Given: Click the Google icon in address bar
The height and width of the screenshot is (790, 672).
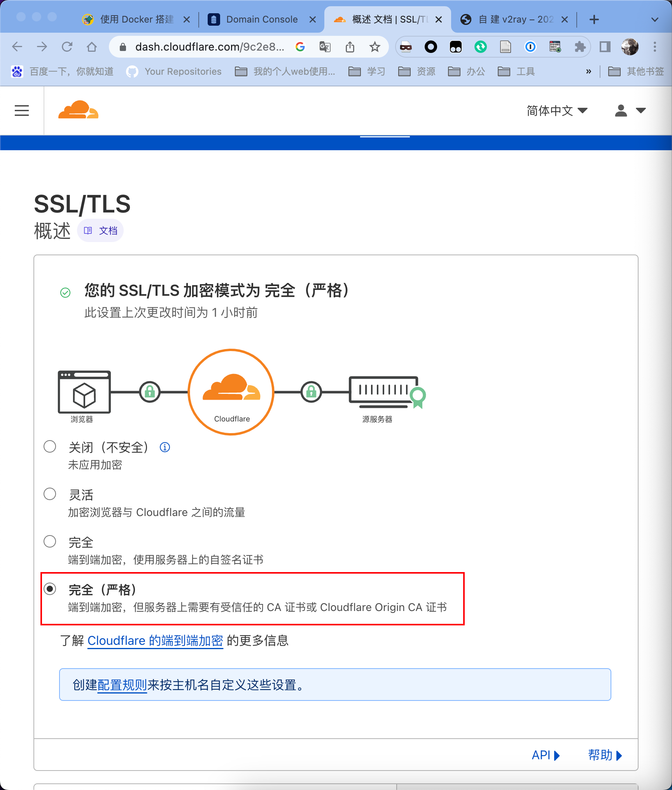Looking at the screenshot, I should tap(300, 47).
